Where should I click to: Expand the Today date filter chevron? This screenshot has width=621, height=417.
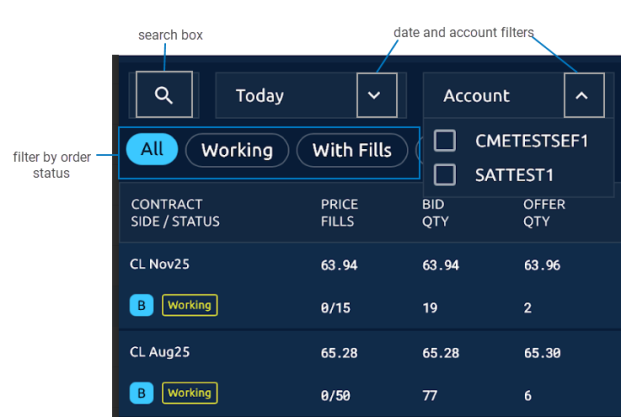click(375, 96)
